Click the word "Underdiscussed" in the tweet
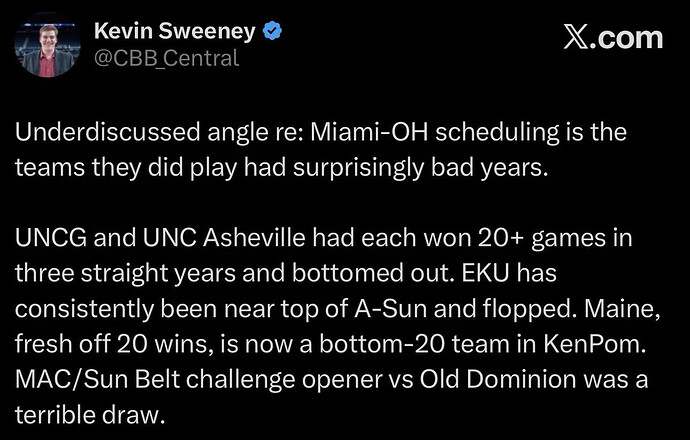The width and height of the screenshot is (690, 440). click(109, 133)
